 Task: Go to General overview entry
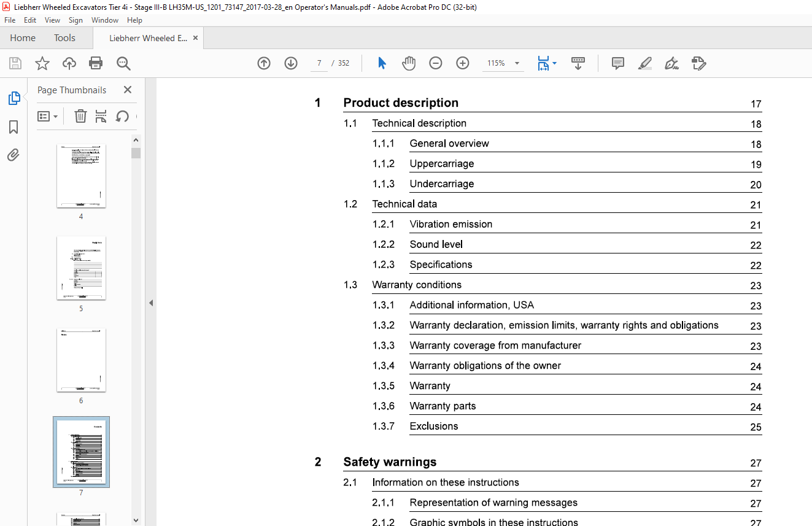pos(449,144)
